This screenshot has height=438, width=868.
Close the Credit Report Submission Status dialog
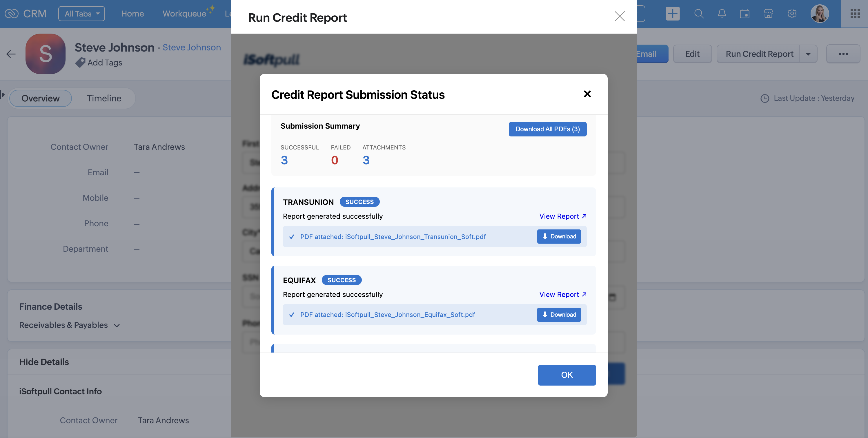pyautogui.click(x=587, y=94)
